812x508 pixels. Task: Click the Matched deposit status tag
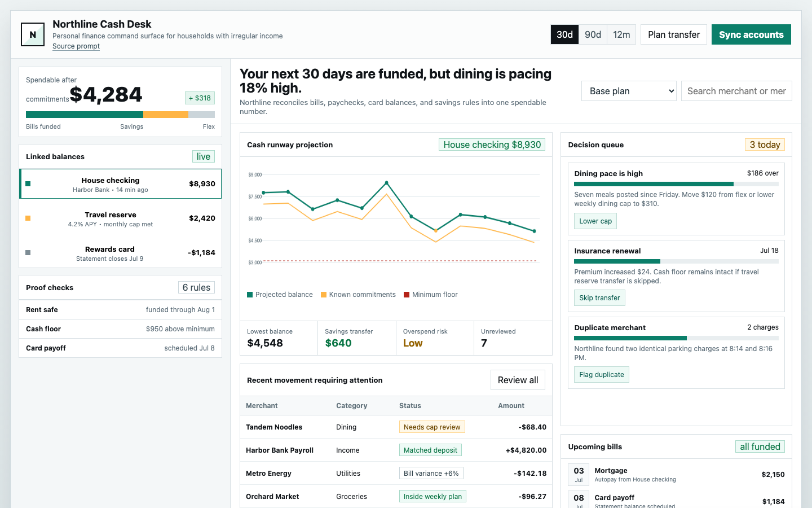click(430, 450)
